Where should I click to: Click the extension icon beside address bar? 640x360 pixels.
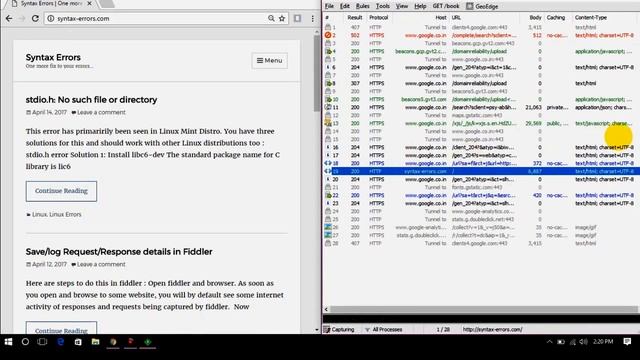(x=298, y=18)
